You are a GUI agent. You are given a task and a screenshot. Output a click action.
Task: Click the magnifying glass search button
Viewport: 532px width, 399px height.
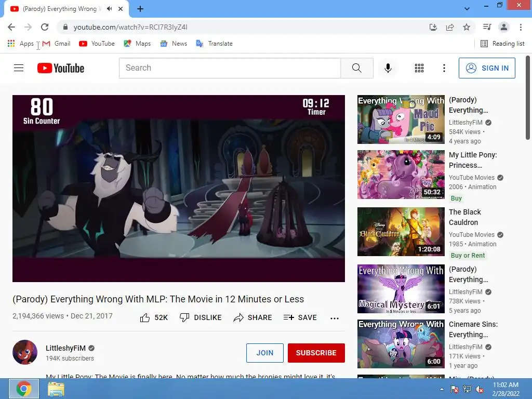point(357,68)
